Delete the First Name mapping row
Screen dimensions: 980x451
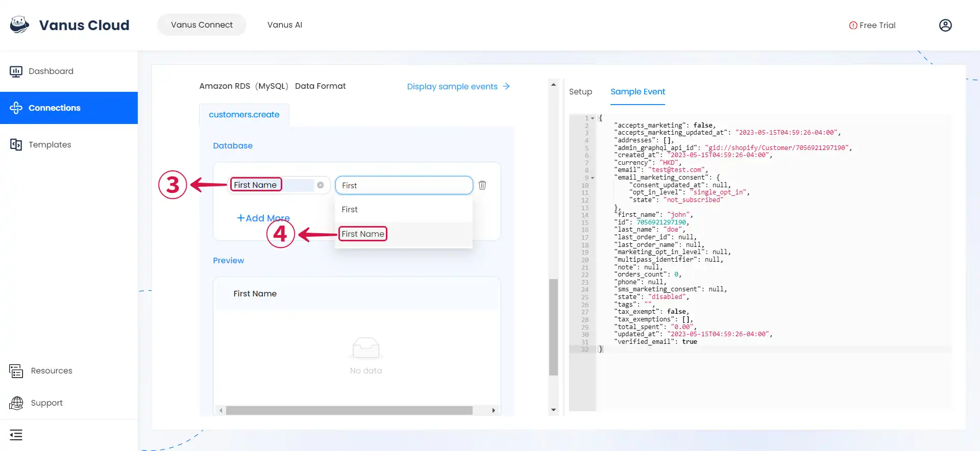coord(482,185)
